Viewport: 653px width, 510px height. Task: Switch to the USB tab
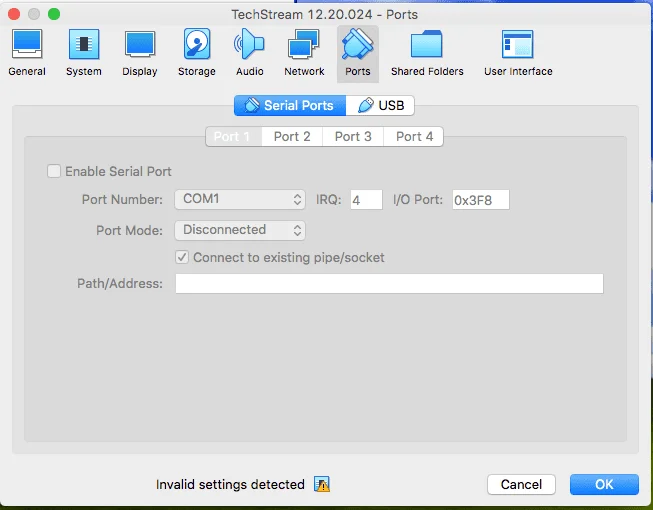(380, 106)
